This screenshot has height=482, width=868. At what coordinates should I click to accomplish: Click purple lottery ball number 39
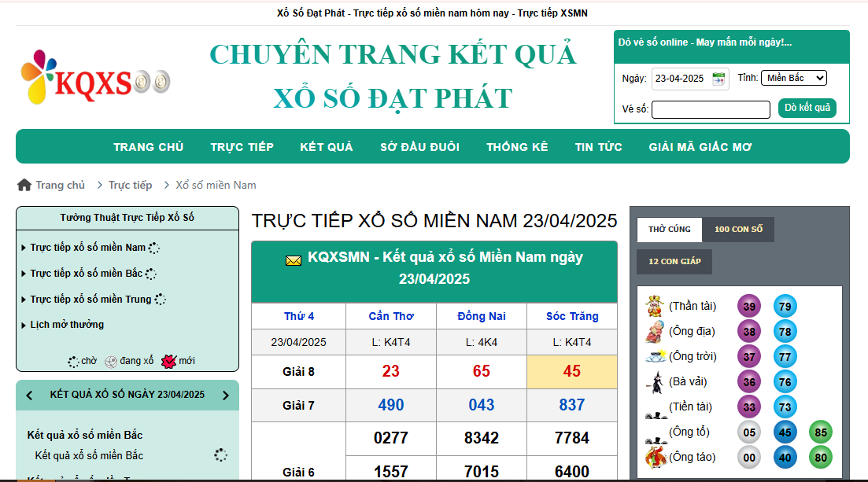tap(748, 307)
